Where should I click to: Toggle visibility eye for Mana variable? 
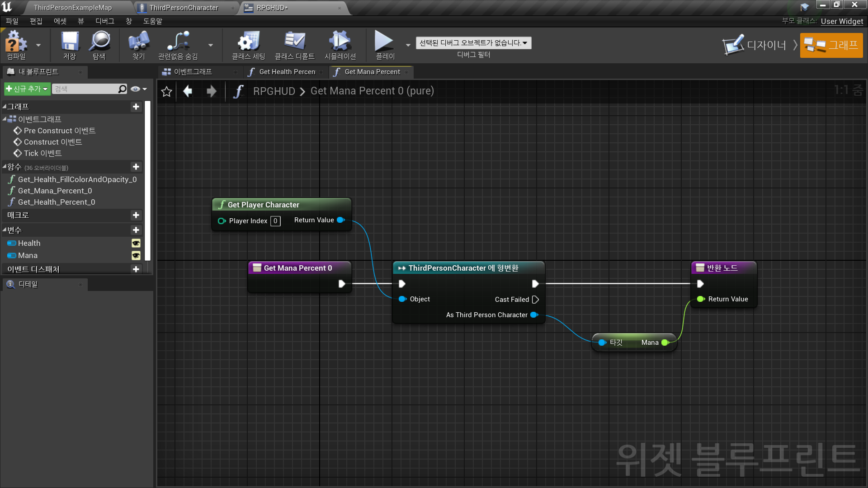[136, 256]
